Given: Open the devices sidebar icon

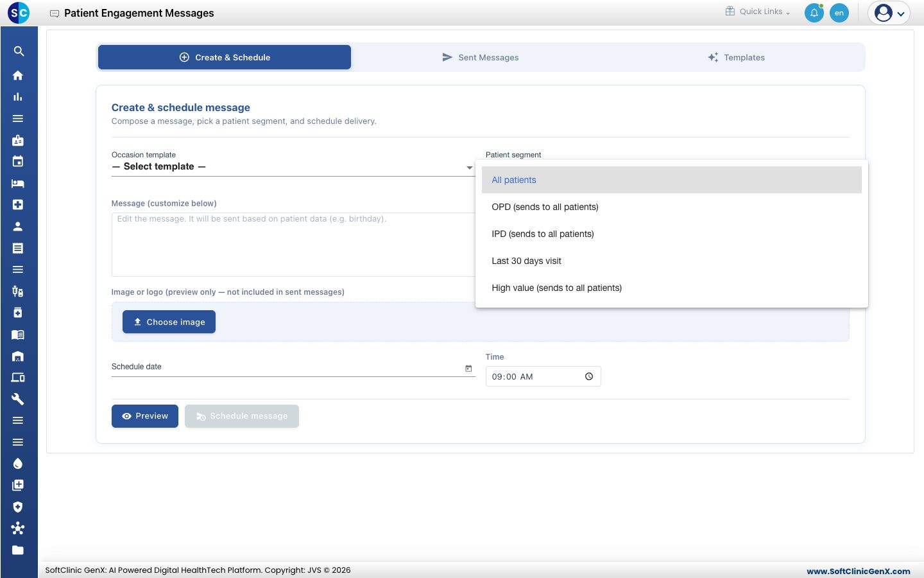Looking at the screenshot, I should [18, 378].
